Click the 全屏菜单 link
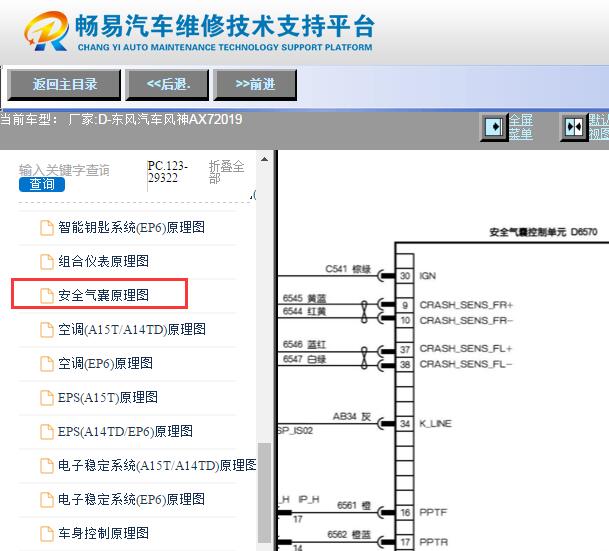The width and height of the screenshot is (609, 551). coord(520,127)
